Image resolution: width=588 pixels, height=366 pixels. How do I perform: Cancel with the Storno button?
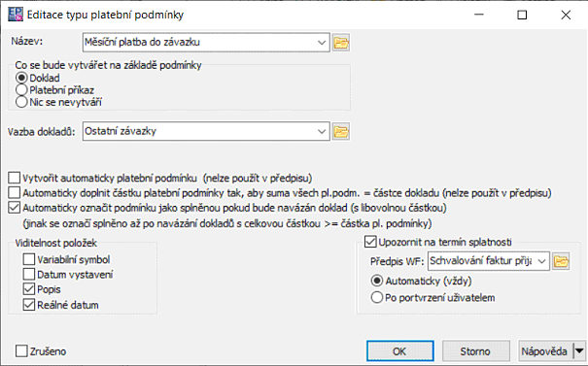(476, 351)
